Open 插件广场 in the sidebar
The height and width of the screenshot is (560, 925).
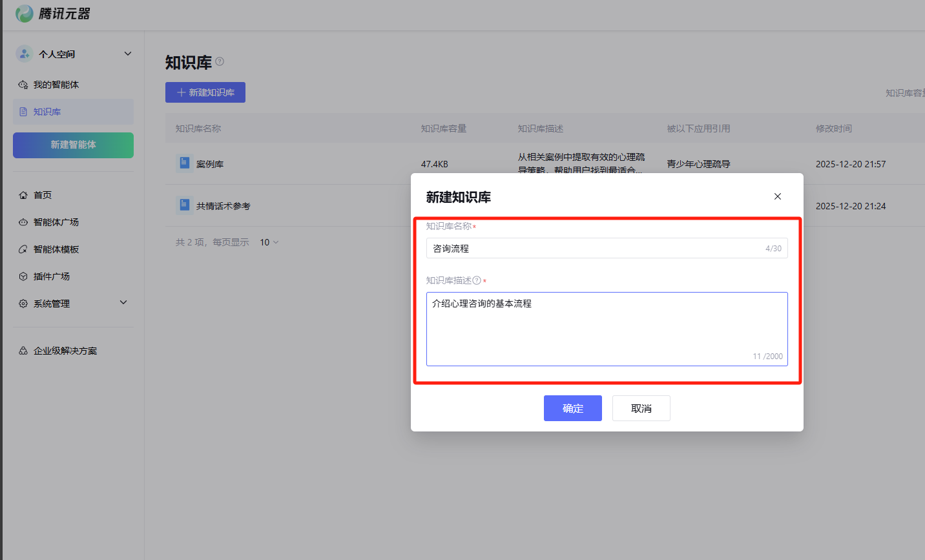click(x=52, y=276)
